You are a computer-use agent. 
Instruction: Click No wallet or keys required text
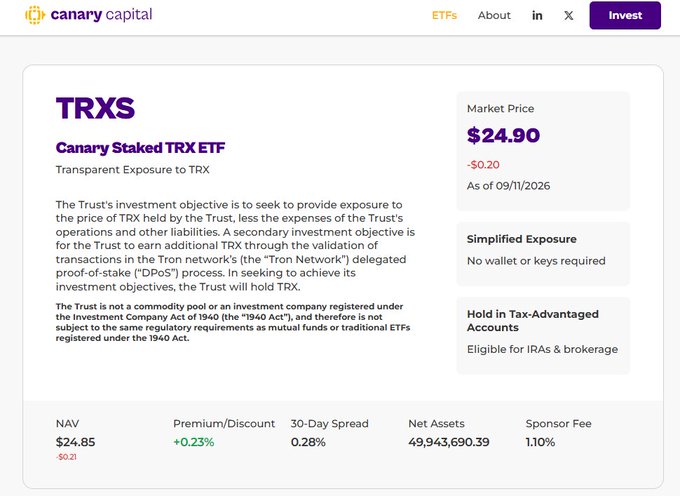coord(536,261)
